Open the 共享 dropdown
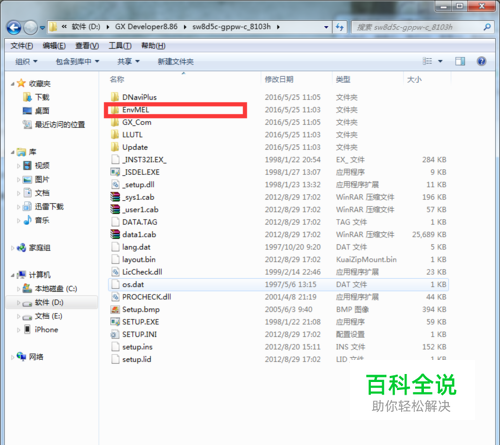Screen dimensions: 500x445 coord(128,61)
